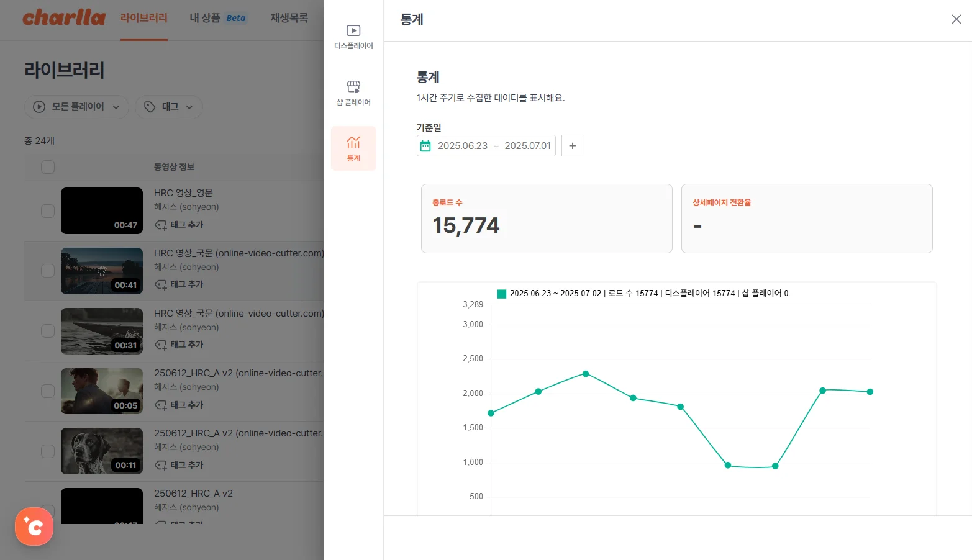The image size is (972, 560).
Task: Open the 00:05 video thumbnail
Action: [x=102, y=391]
